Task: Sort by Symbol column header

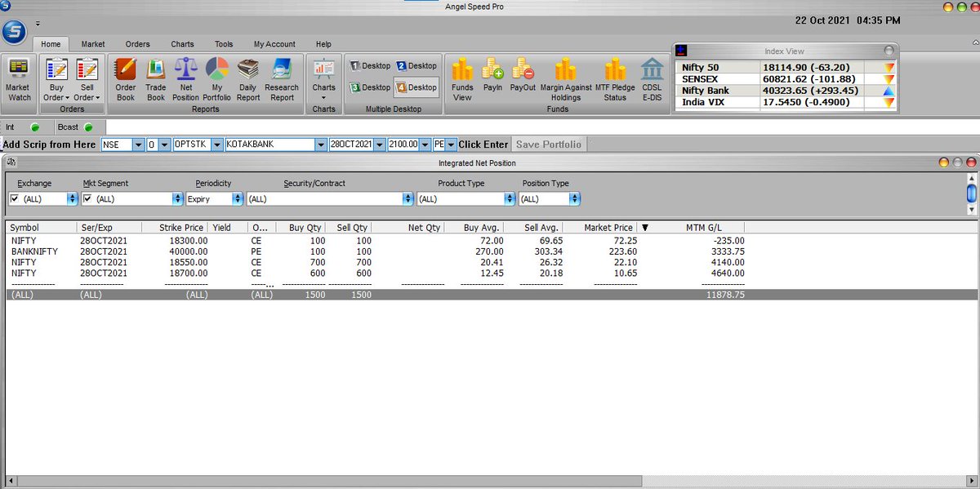Action: point(42,227)
